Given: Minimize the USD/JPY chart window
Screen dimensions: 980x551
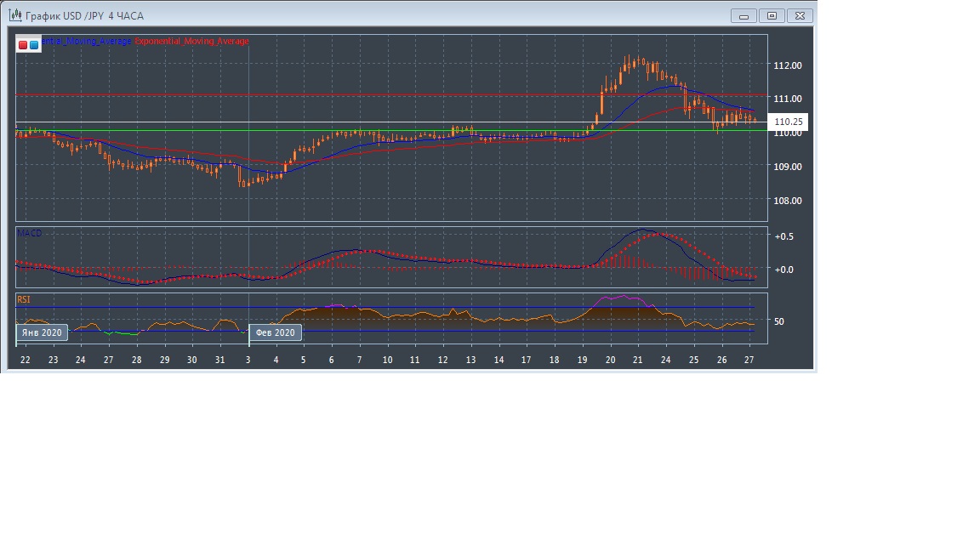Looking at the screenshot, I should [744, 15].
